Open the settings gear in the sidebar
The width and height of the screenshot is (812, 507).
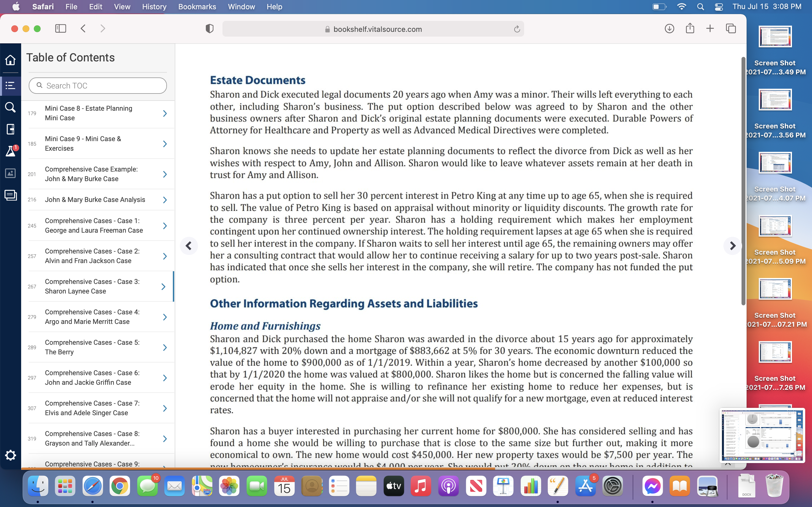pos(10,455)
